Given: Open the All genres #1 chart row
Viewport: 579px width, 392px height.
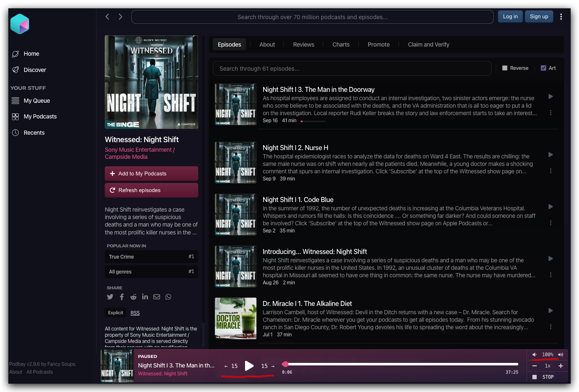Looking at the screenshot, I should (x=151, y=272).
